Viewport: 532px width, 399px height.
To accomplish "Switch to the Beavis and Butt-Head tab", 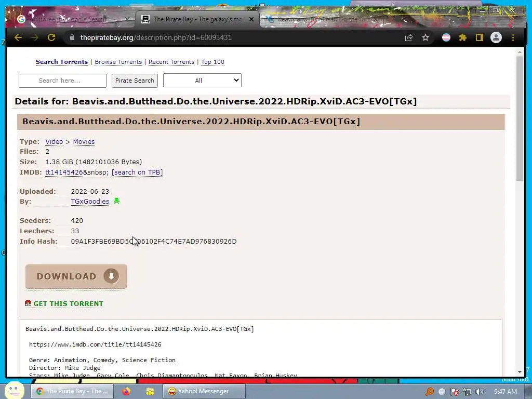I will coord(322,19).
